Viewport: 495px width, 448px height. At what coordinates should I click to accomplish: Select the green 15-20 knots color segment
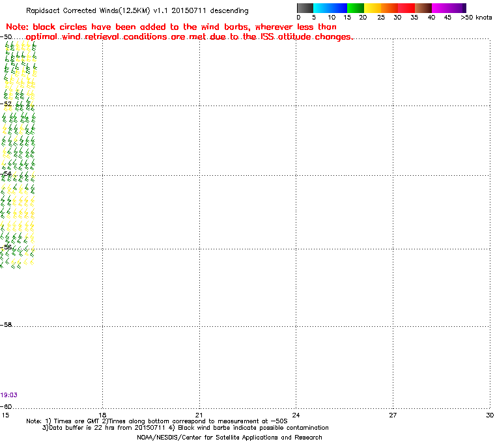[x=356, y=8]
